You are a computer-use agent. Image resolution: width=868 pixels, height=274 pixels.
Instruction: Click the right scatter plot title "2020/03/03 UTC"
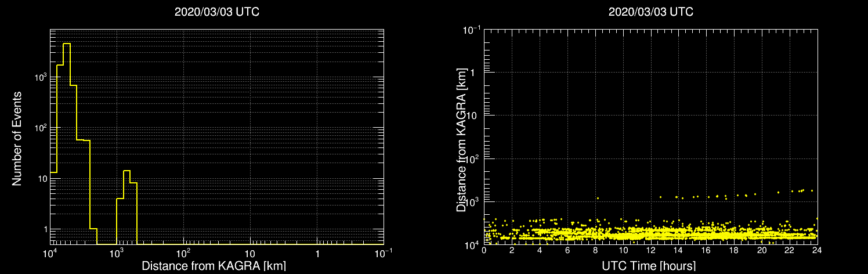tap(651, 12)
